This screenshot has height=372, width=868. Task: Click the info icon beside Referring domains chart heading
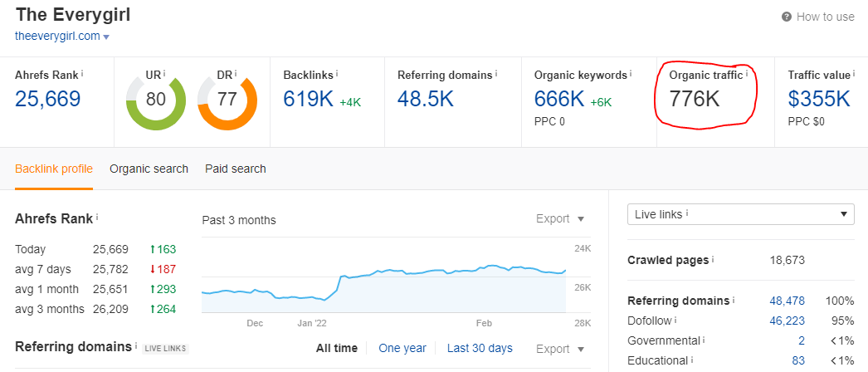pos(136,346)
